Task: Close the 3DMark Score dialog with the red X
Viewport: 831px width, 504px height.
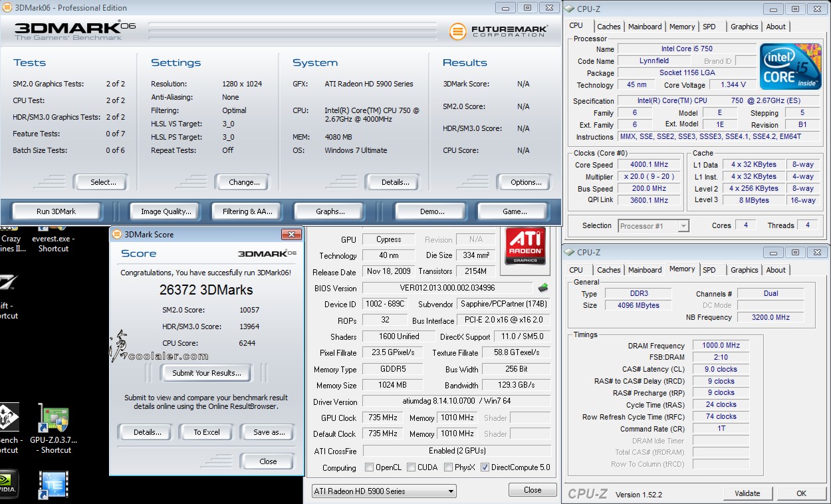Action: 291,234
